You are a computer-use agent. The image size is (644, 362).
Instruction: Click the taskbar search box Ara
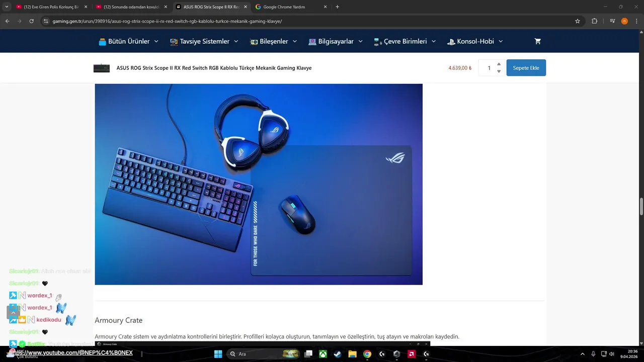point(264,354)
